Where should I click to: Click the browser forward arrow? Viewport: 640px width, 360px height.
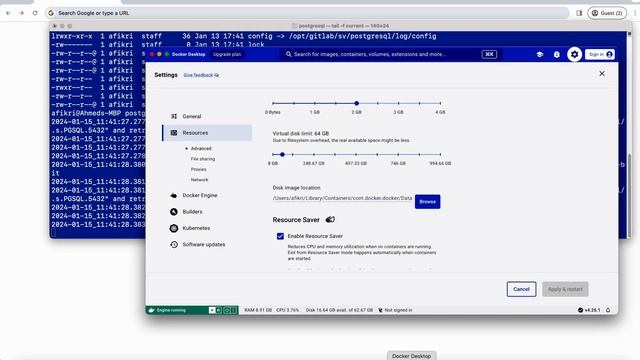pyautogui.click(x=21, y=13)
